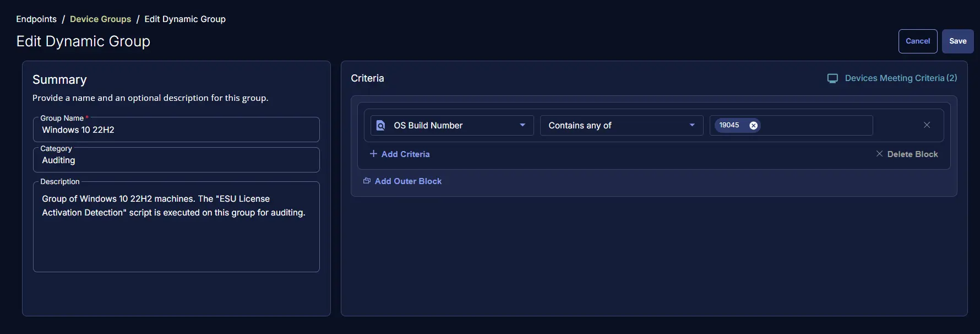Click the Add Outer Block icon

pyautogui.click(x=367, y=181)
